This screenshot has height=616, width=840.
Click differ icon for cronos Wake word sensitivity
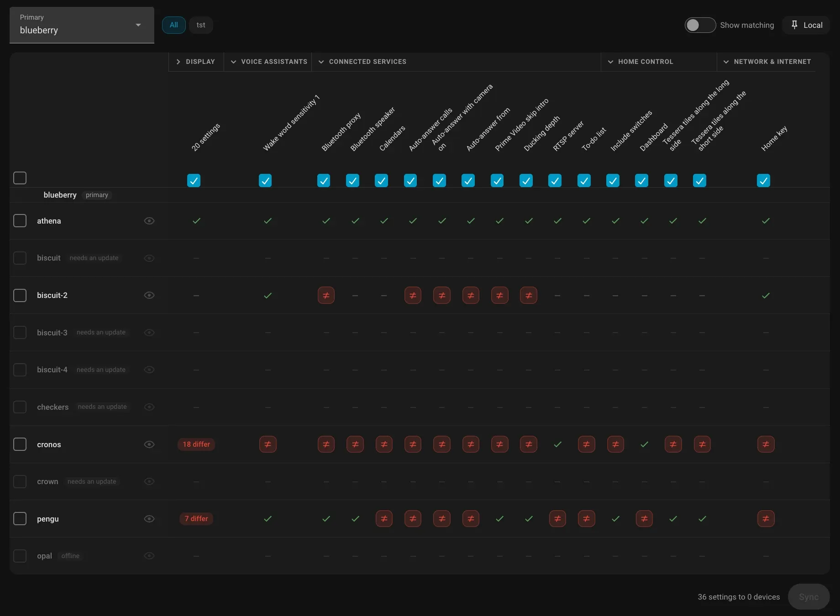click(x=268, y=444)
